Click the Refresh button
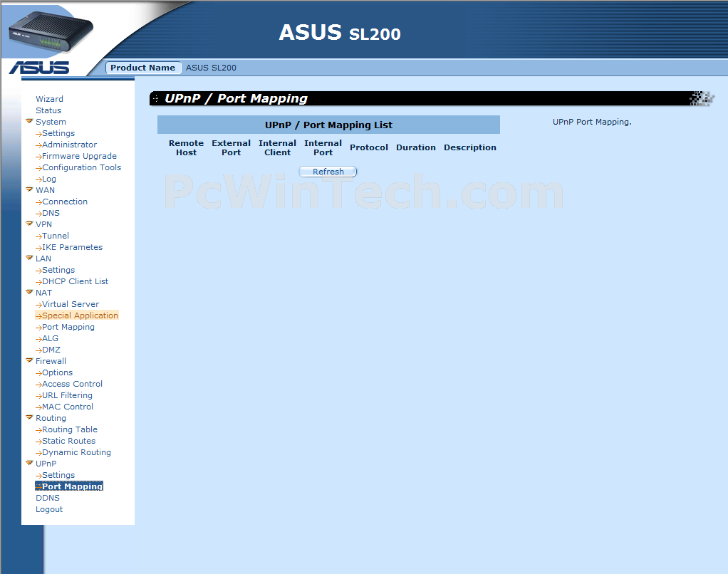Screen dimensions: 728x574 click(x=328, y=172)
